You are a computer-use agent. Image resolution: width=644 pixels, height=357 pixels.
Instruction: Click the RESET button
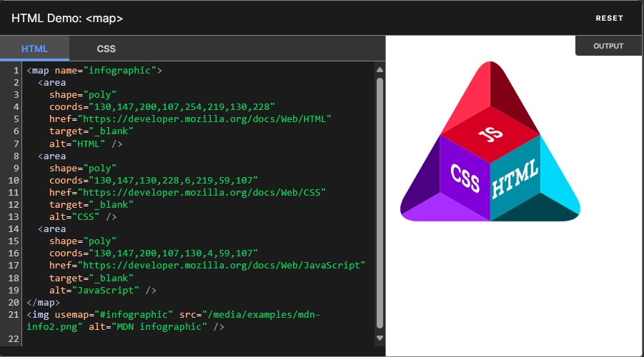(609, 19)
